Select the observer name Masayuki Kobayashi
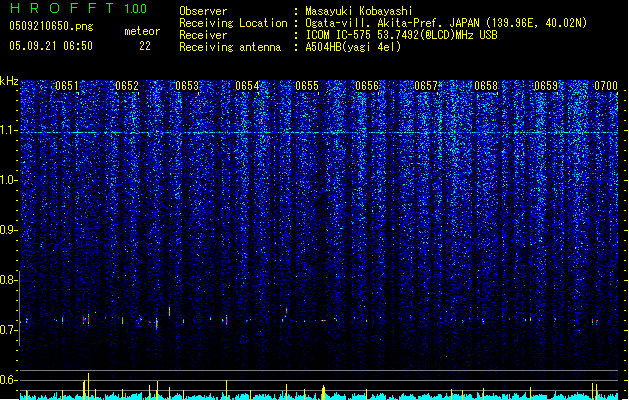The height and width of the screenshot is (400, 629). [359, 11]
